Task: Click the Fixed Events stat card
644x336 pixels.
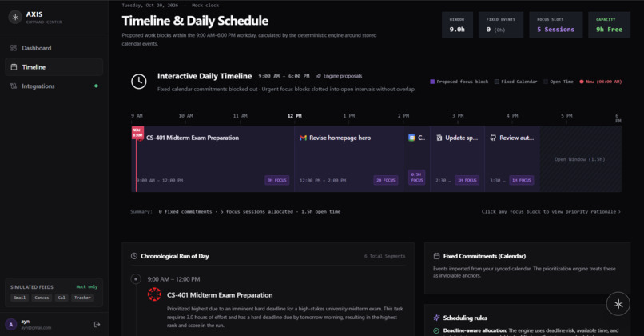Action: 501,25
